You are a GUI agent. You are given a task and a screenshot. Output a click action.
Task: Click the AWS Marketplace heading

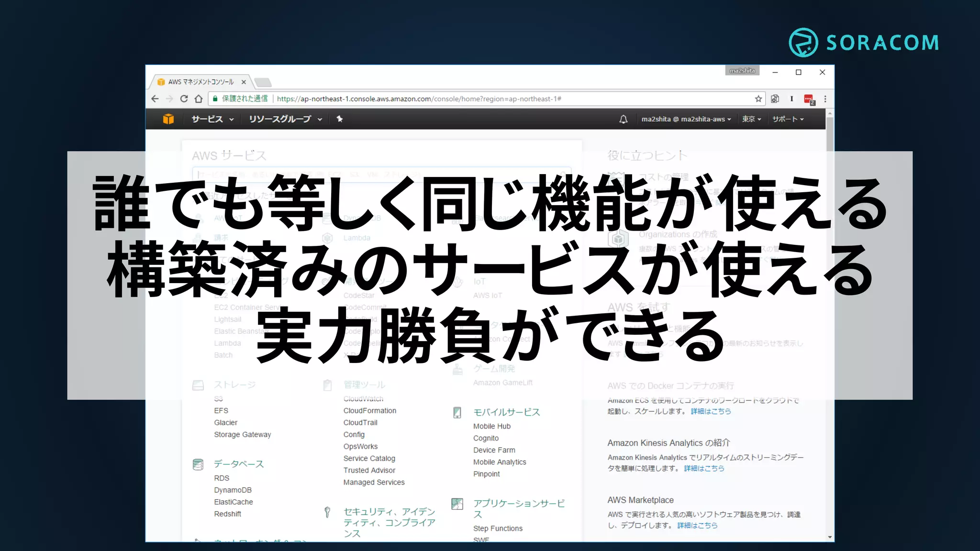pos(641,500)
